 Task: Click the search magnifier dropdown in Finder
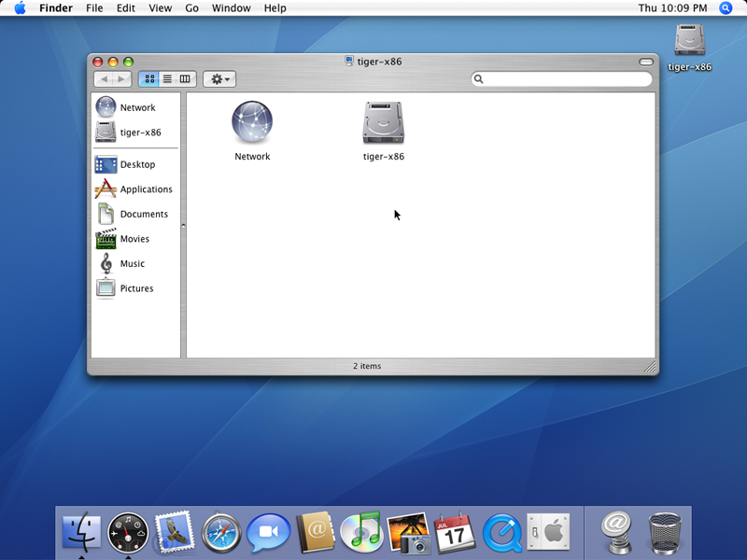point(479,79)
